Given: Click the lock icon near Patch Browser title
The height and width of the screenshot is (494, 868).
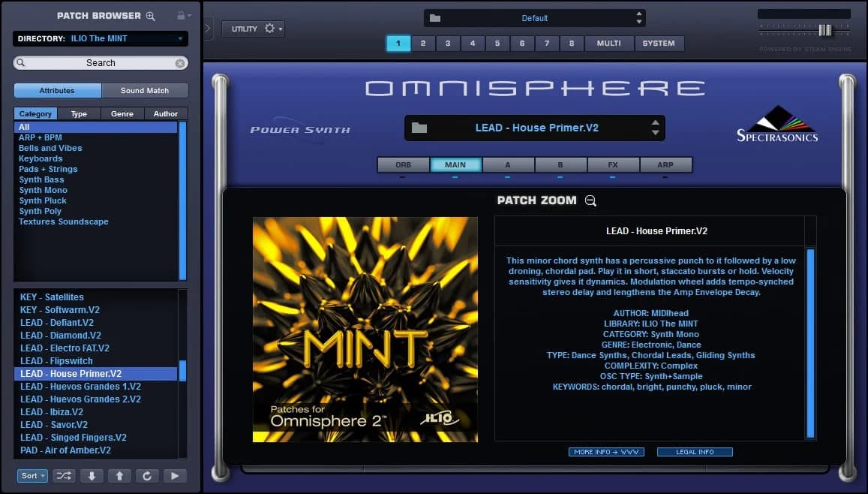Looking at the screenshot, I should tap(182, 15).
